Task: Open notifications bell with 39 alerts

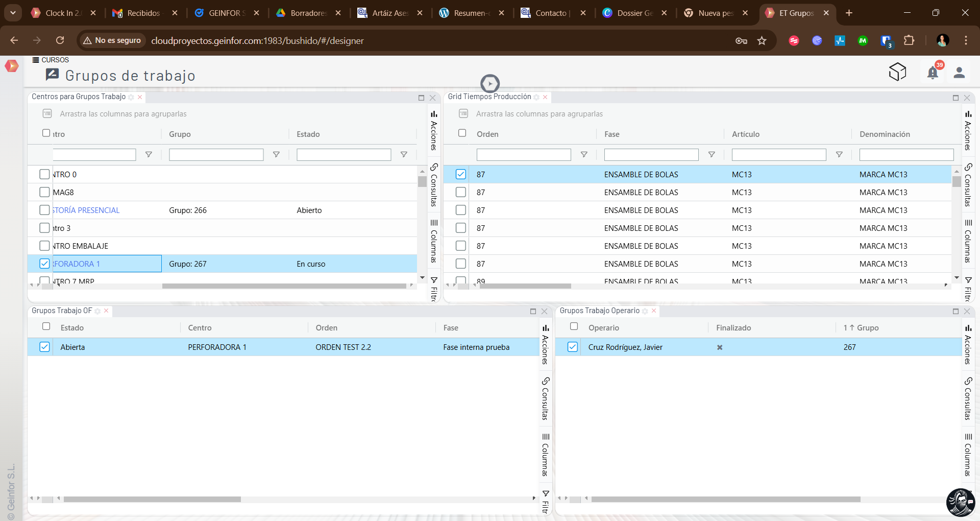Action: click(x=933, y=72)
